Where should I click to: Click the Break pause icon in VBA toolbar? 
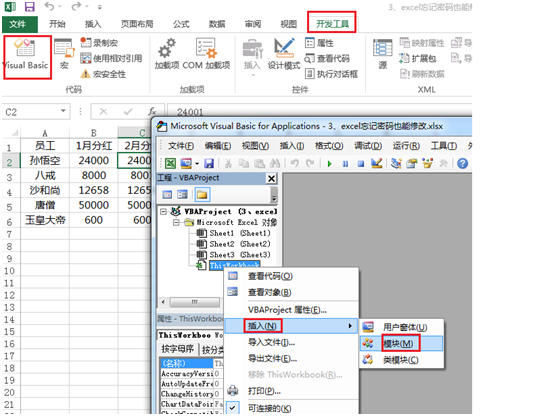coord(345,164)
